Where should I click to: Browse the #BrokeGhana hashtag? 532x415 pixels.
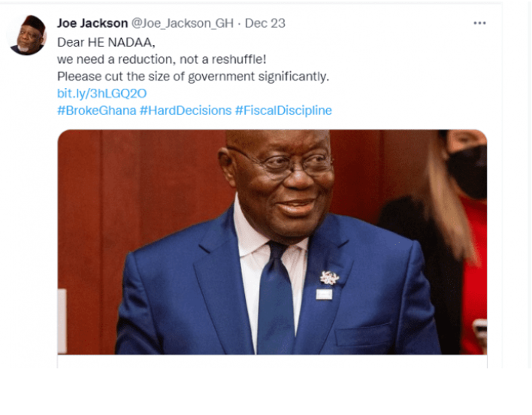(97, 111)
